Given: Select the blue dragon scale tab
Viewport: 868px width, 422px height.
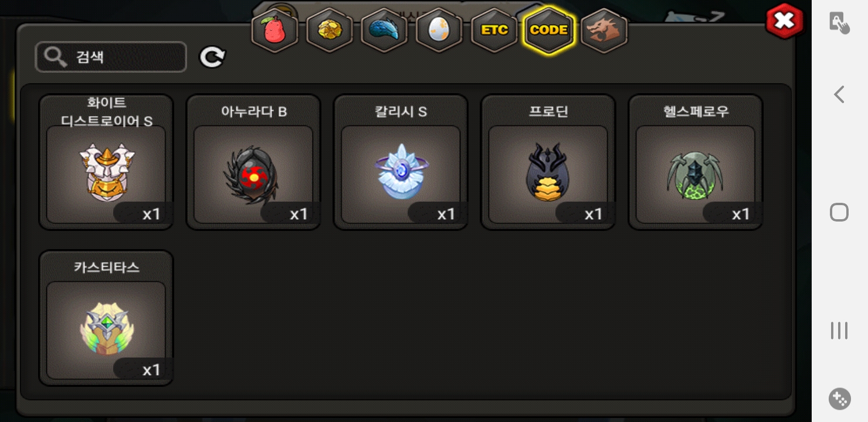Looking at the screenshot, I should (x=384, y=30).
